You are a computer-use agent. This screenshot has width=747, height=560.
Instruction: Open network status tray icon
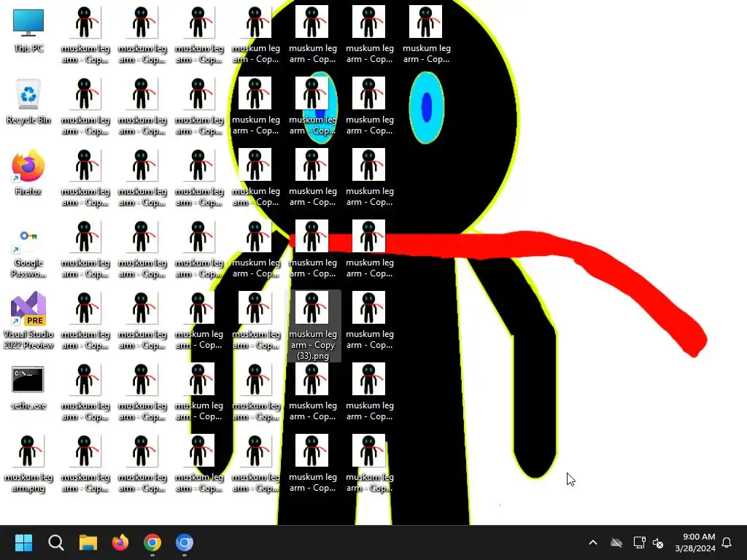click(639, 542)
